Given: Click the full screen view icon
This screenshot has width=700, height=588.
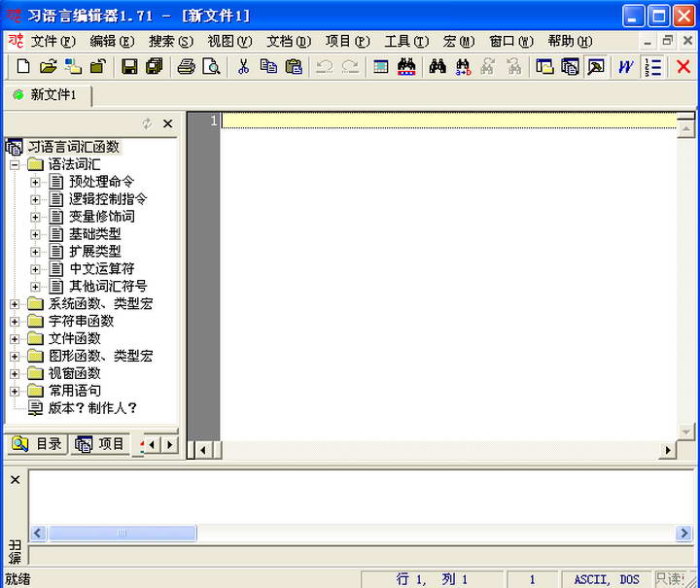Looking at the screenshot, I should (x=381, y=67).
